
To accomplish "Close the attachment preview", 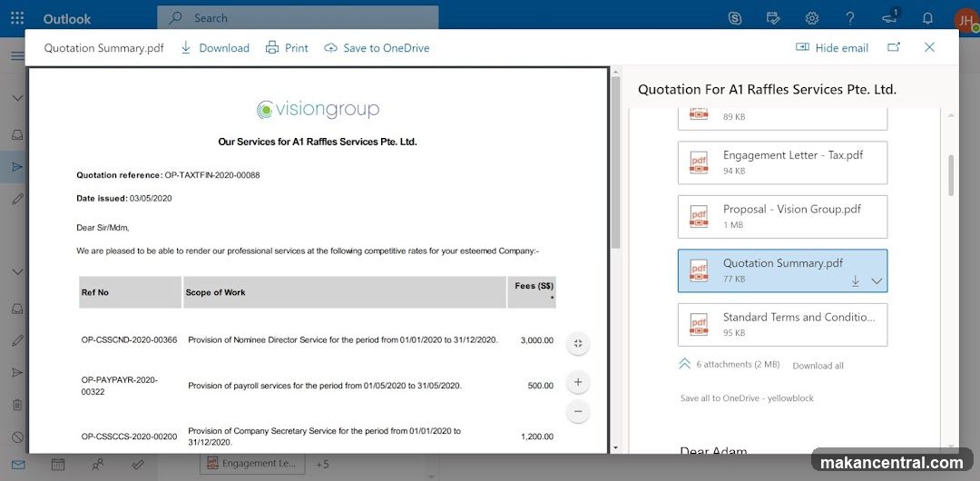I will [929, 47].
